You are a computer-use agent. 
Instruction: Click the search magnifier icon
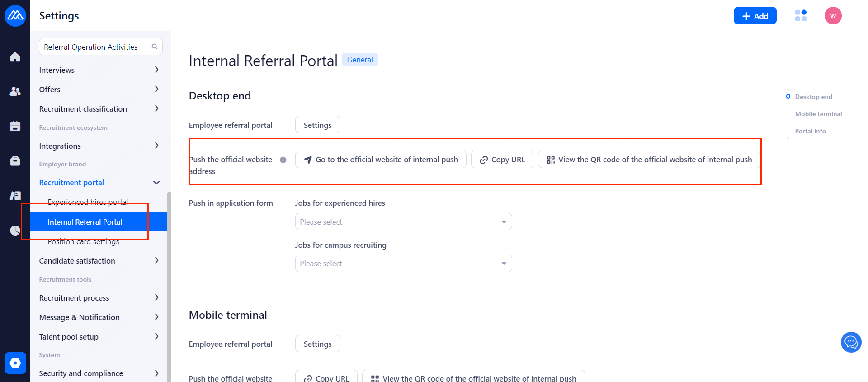[155, 47]
